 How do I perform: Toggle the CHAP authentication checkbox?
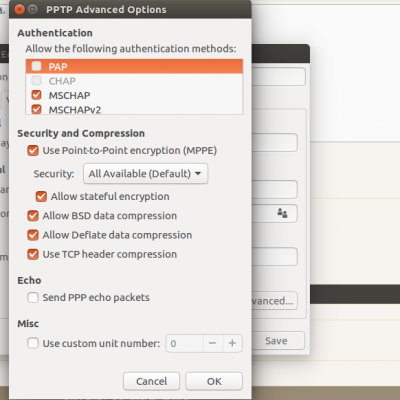coord(36,81)
